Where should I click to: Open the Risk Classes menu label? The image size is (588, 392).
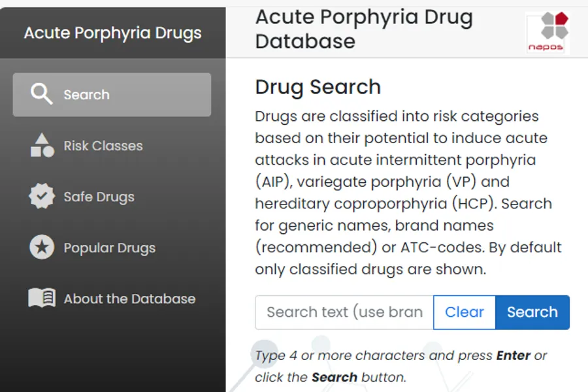(x=103, y=146)
